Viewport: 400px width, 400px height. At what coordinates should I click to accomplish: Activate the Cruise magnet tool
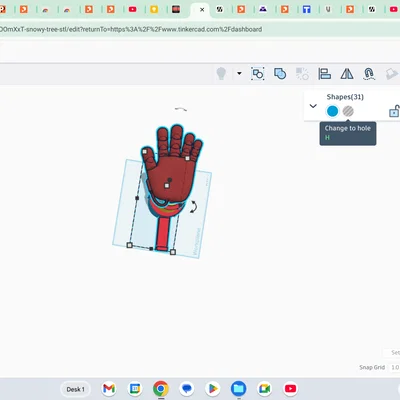tap(369, 74)
